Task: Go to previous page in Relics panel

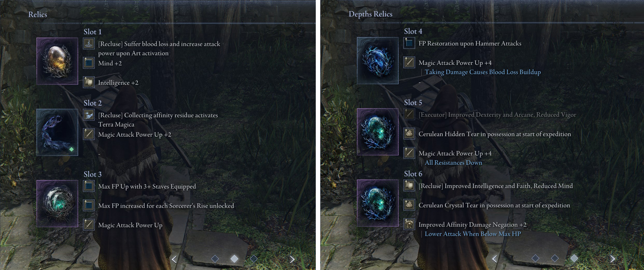Action: [x=174, y=259]
